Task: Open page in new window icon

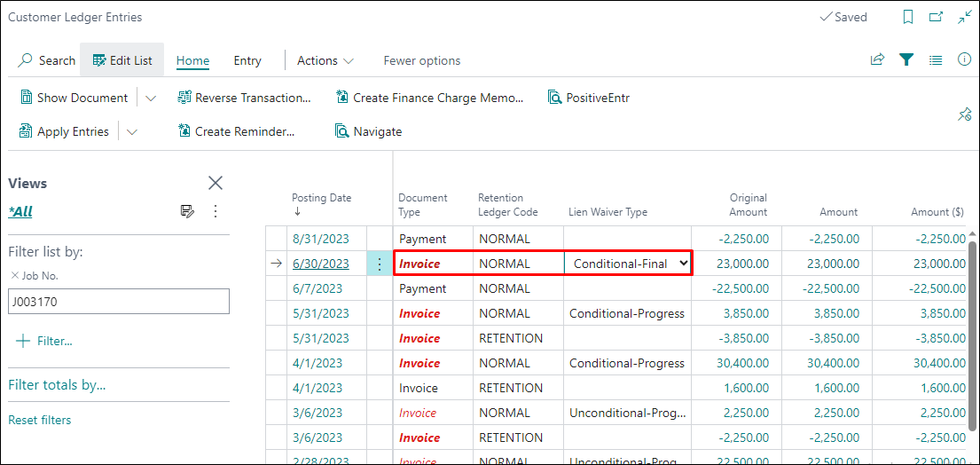Action: (x=936, y=17)
